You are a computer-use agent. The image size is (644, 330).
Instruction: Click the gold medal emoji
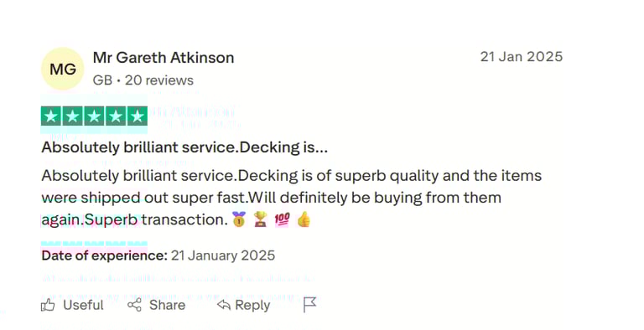(x=239, y=219)
